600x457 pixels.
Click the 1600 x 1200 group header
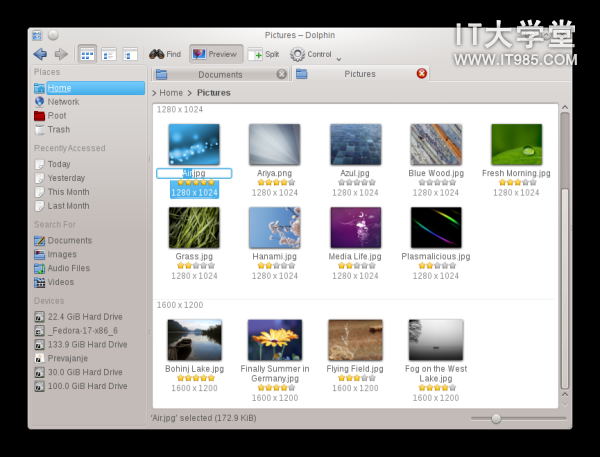coord(180,305)
